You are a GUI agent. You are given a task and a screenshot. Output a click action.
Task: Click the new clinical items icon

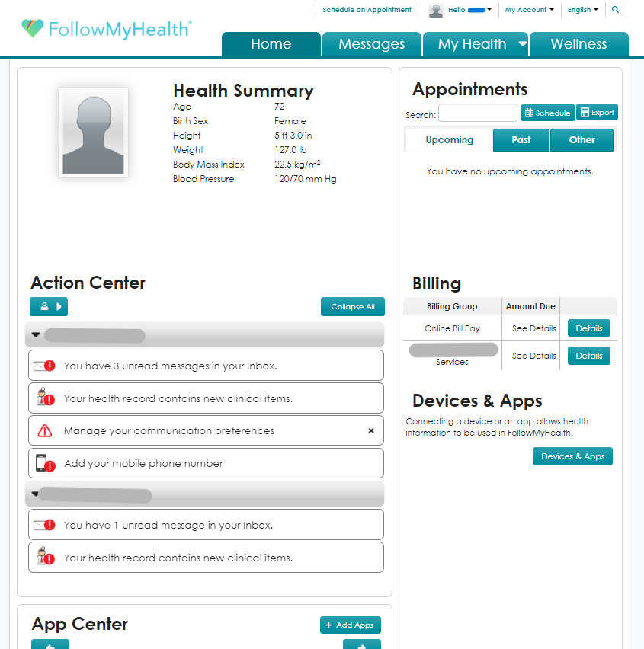tap(43, 398)
